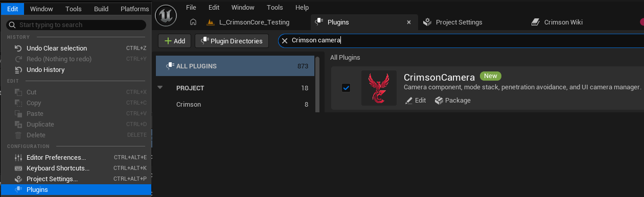Open Undo History entry
Screen dimensions: 644x197
click(x=76, y=69)
